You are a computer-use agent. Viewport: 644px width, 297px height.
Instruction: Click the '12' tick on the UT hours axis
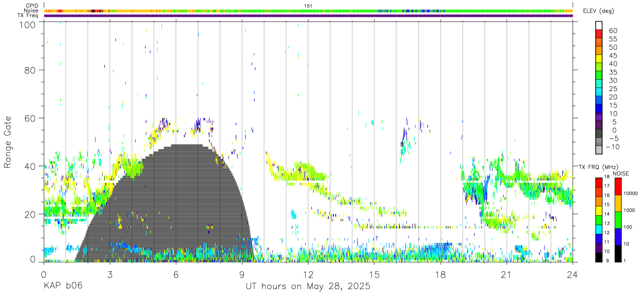tap(308, 274)
